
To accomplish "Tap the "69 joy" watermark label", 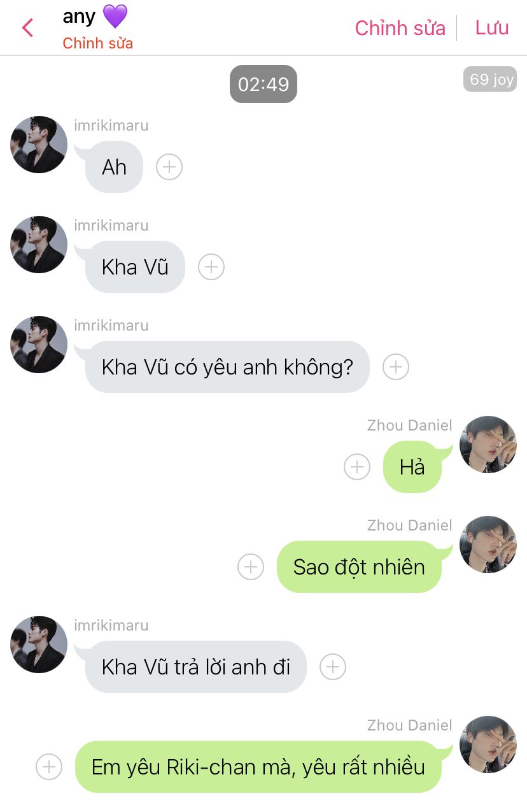I will (490, 80).
